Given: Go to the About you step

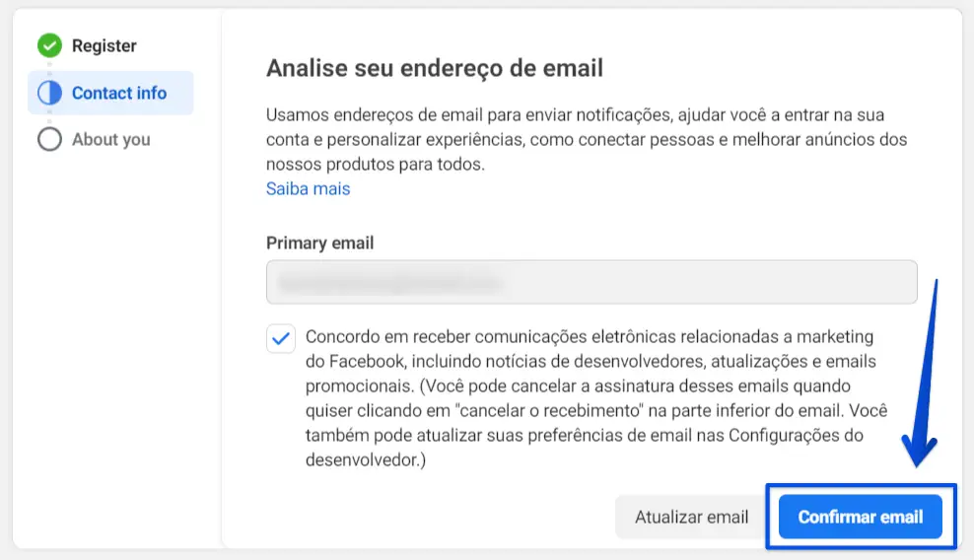Looking at the screenshot, I should click(110, 139).
